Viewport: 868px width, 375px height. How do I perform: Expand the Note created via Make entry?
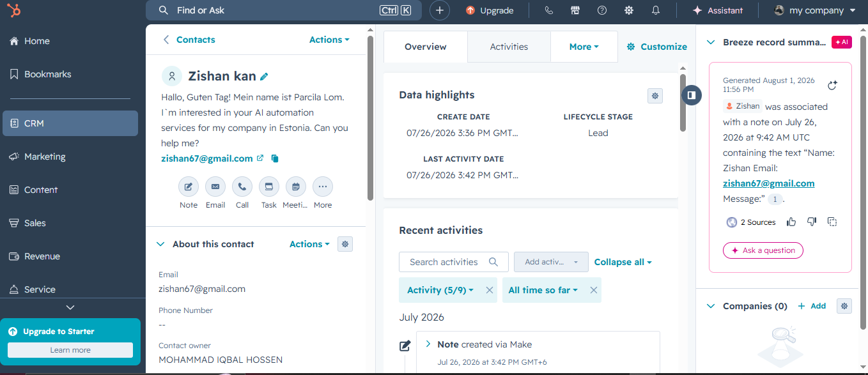pyautogui.click(x=428, y=344)
